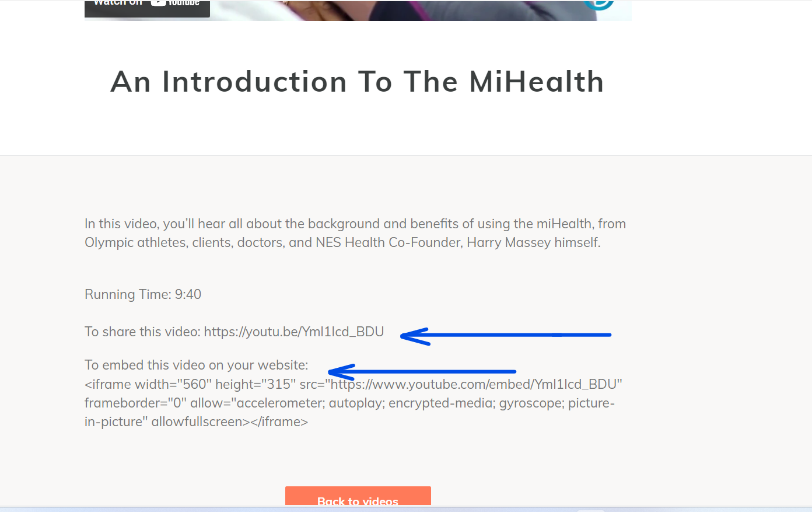Click the blue circular channel logo on the video
Viewport: 812px width, 512px height.
[x=599, y=5]
